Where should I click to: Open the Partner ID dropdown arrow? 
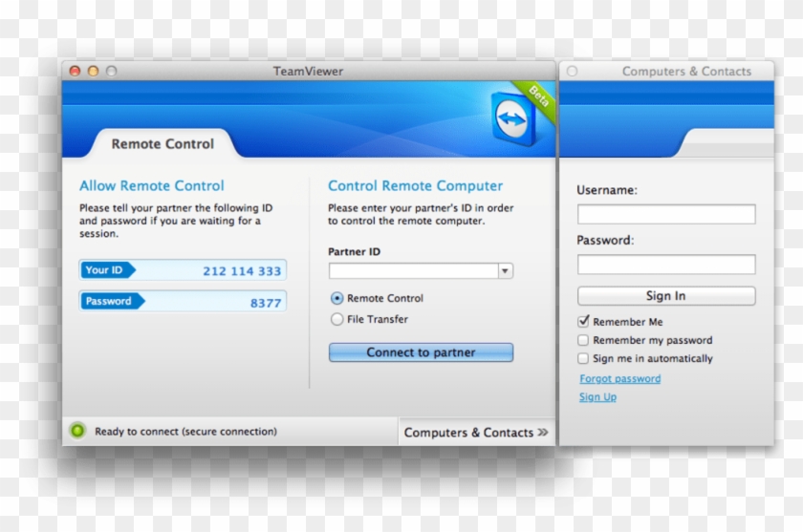[x=505, y=270]
